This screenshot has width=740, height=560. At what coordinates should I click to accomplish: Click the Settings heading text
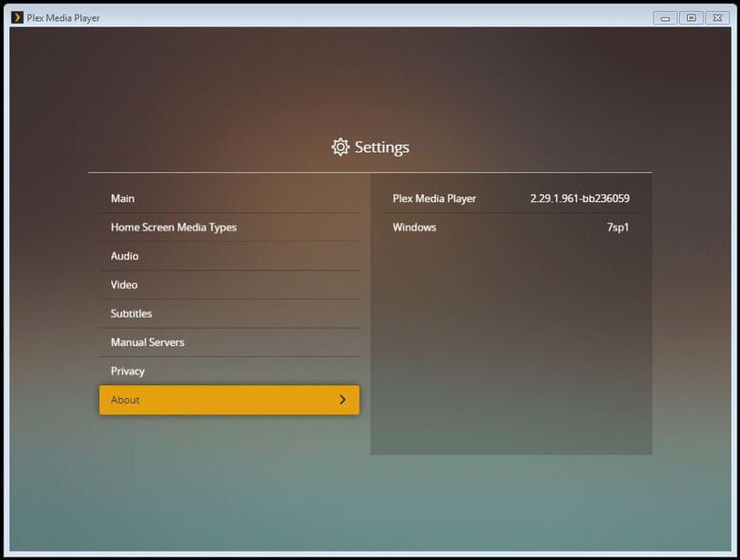[x=381, y=148]
